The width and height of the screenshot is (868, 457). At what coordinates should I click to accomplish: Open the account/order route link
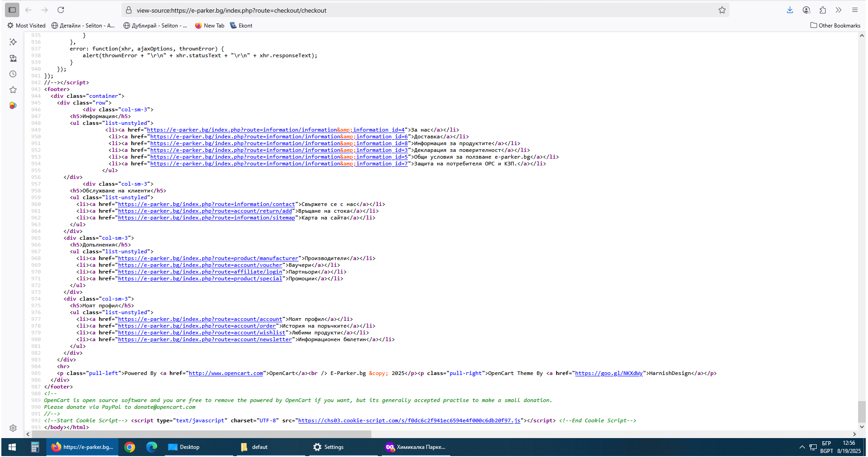197,326
